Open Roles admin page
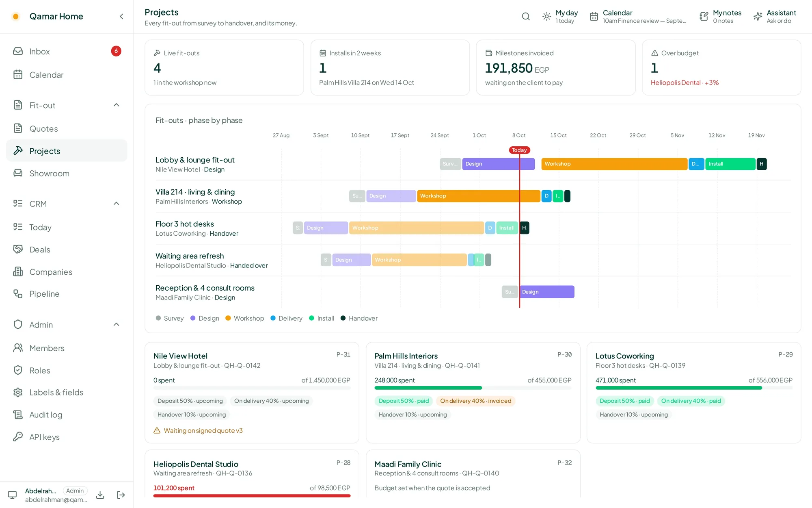This screenshot has height=508, width=812. coord(67,370)
